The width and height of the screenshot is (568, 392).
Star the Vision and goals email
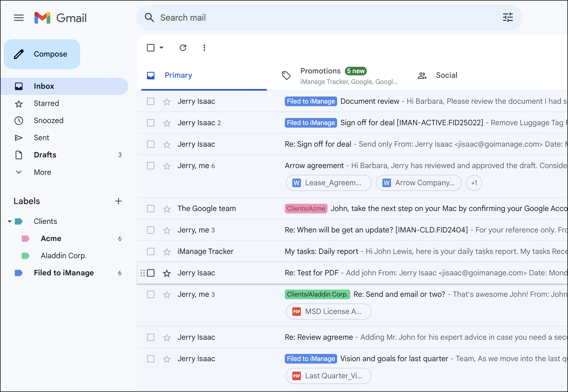pyautogui.click(x=167, y=359)
